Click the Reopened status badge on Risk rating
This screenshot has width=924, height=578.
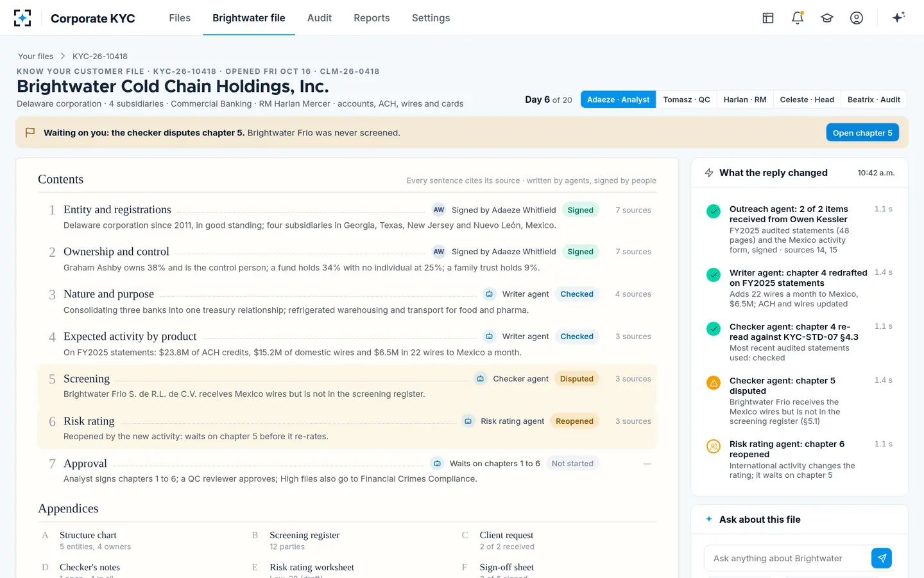[x=574, y=421]
